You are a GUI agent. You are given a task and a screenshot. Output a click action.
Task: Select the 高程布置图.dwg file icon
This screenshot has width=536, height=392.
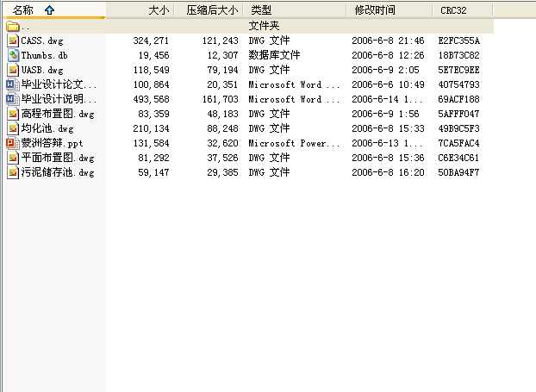(x=13, y=114)
